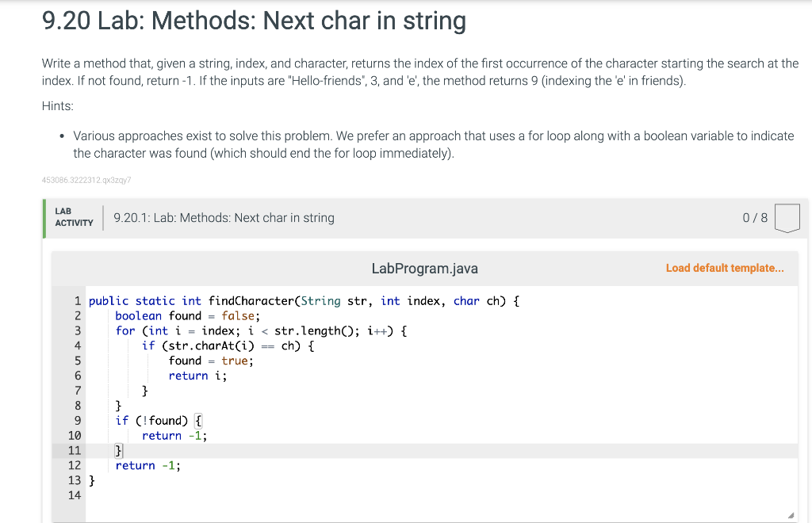Click line number 1 in the gutter

pos(77,301)
